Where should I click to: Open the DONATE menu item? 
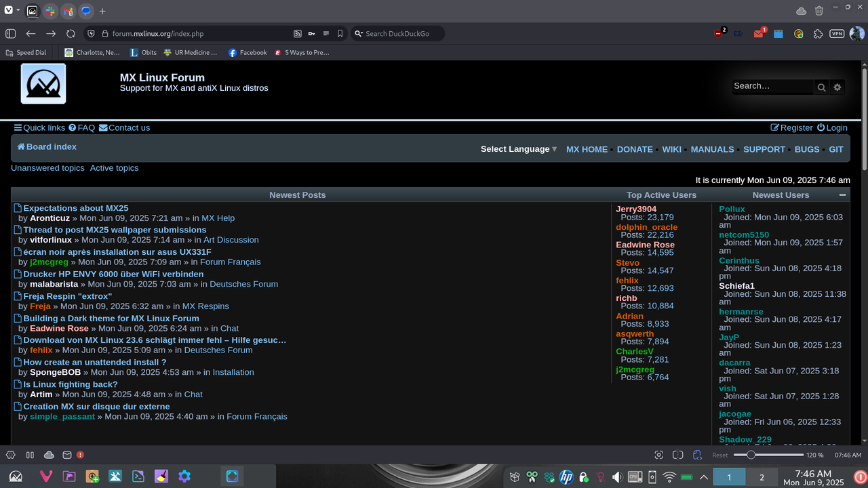(635, 149)
